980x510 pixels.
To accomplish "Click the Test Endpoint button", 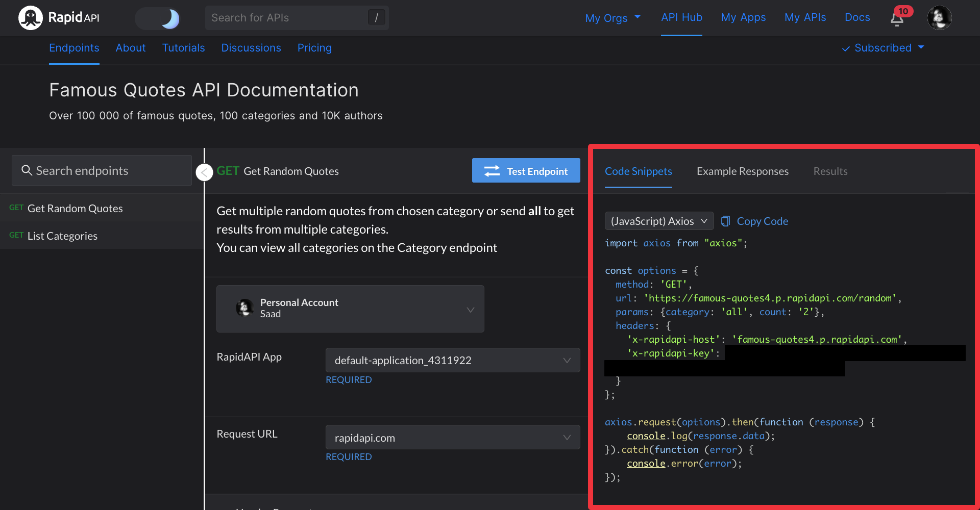I will pyautogui.click(x=526, y=170).
